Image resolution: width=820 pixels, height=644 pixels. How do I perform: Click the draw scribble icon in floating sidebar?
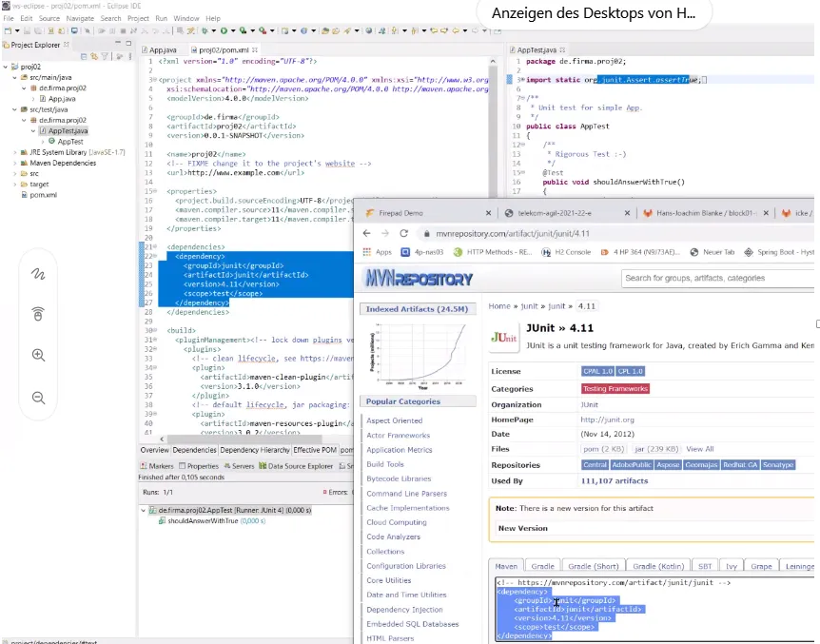pos(38,274)
